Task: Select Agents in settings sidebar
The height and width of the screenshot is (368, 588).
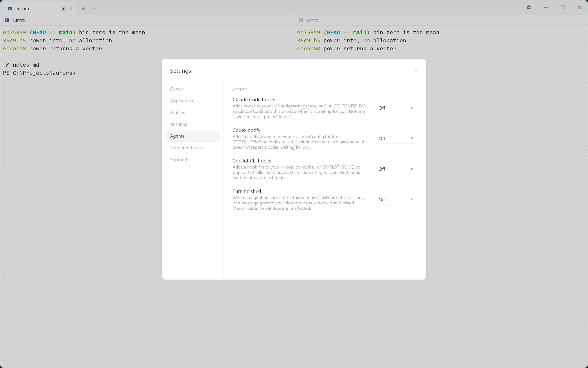Action: click(x=193, y=136)
